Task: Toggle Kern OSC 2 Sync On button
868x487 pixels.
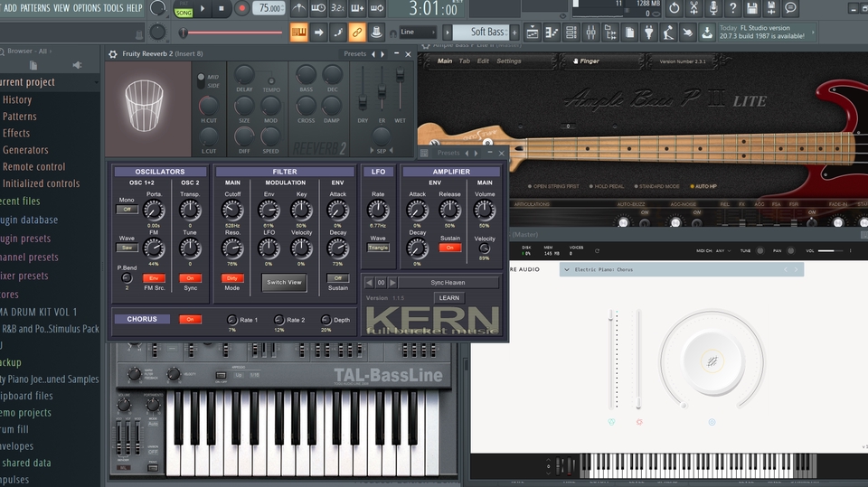Action: 190,277
